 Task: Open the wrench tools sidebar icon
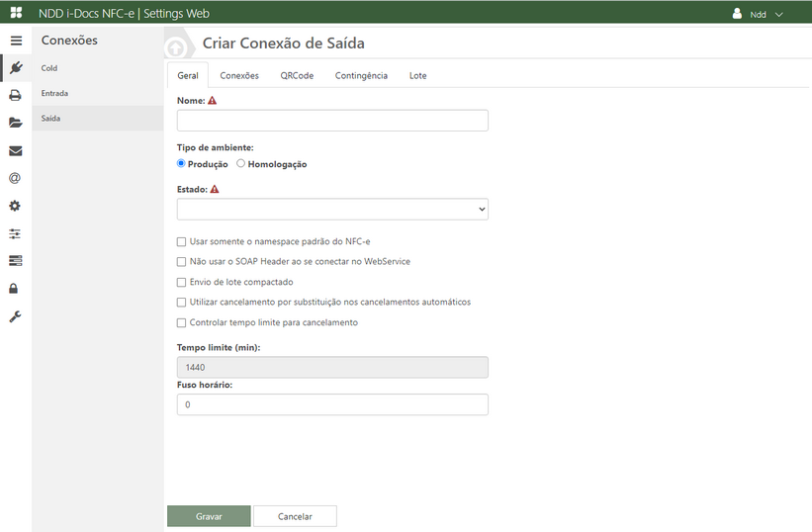[16, 316]
